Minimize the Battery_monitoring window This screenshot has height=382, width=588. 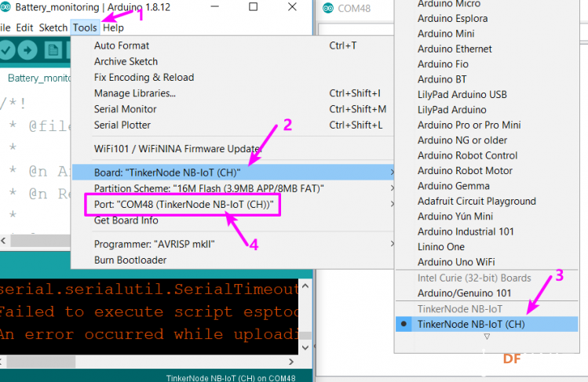click(214, 7)
